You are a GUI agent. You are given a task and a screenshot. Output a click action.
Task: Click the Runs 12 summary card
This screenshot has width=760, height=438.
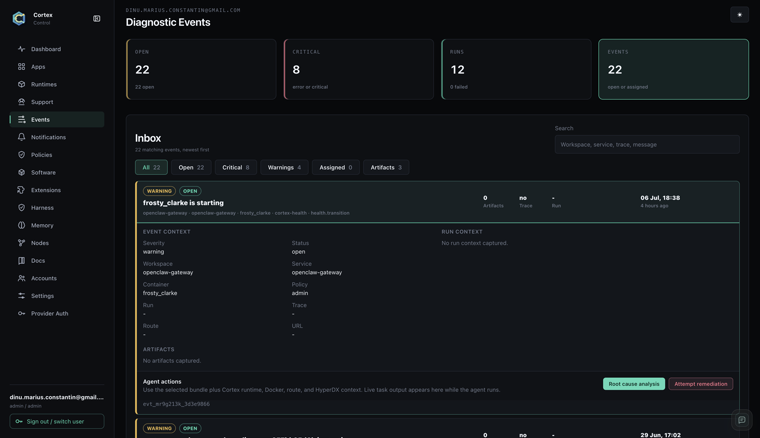click(x=516, y=69)
